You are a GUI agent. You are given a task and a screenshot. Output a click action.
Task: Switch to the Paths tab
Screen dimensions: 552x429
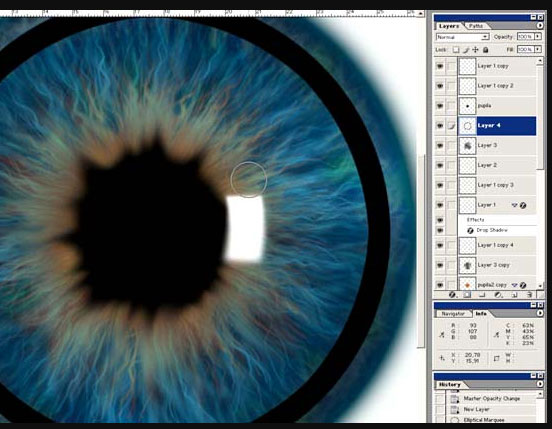click(x=476, y=26)
